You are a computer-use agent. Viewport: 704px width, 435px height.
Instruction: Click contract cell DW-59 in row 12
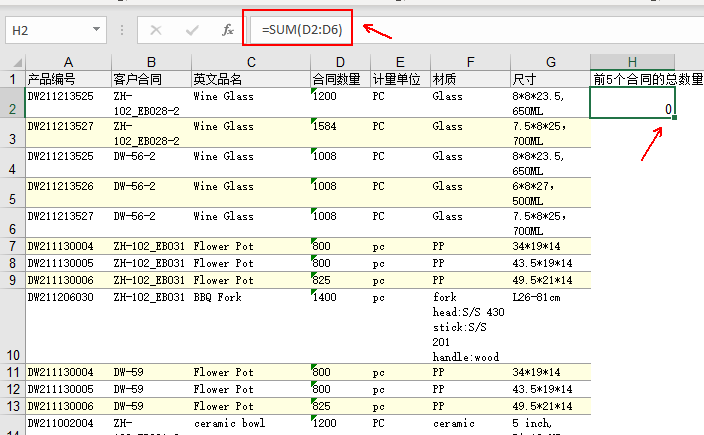pyautogui.click(x=151, y=389)
